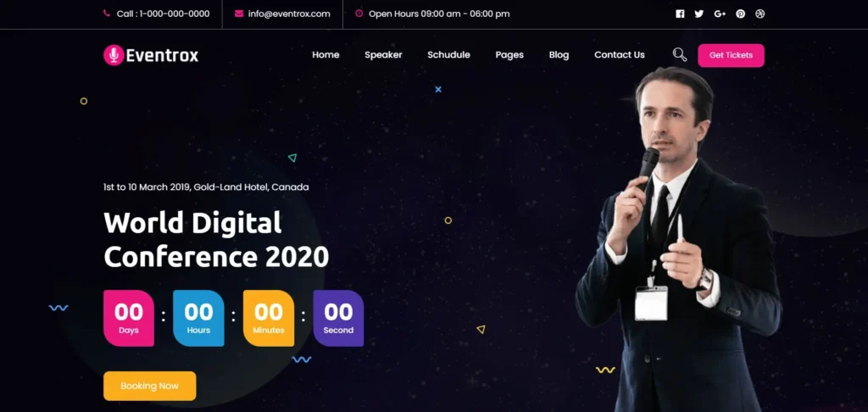This screenshot has width=868, height=412.
Task: Go to the Home menu item
Action: pos(325,55)
